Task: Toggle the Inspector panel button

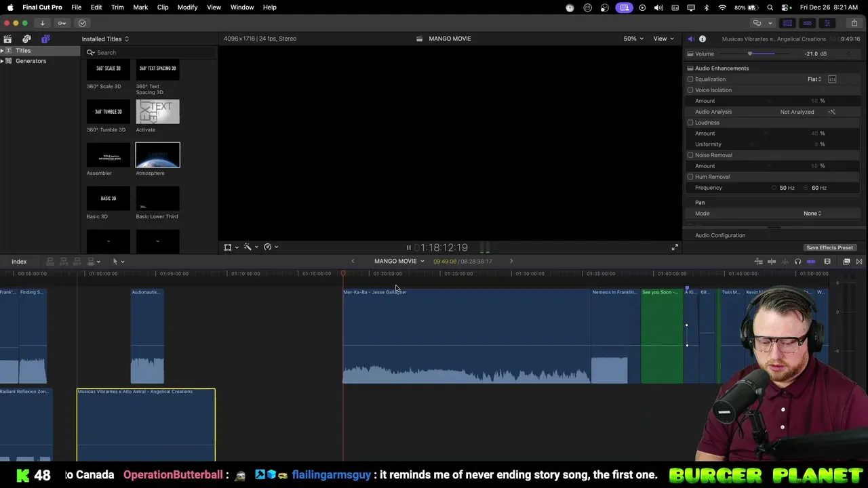Action: coord(827,23)
